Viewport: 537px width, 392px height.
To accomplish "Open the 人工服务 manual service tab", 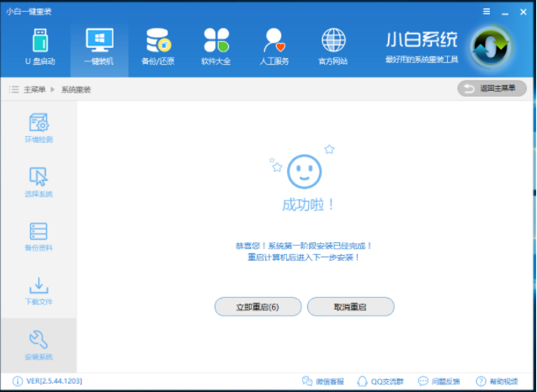I will coord(274,48).
